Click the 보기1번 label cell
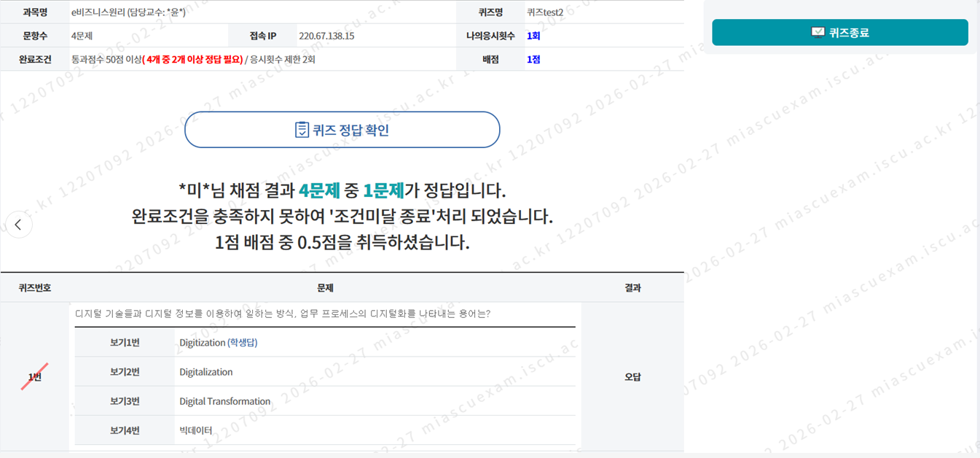This screenshot has width=980, height=458. [x=125, y=343]
